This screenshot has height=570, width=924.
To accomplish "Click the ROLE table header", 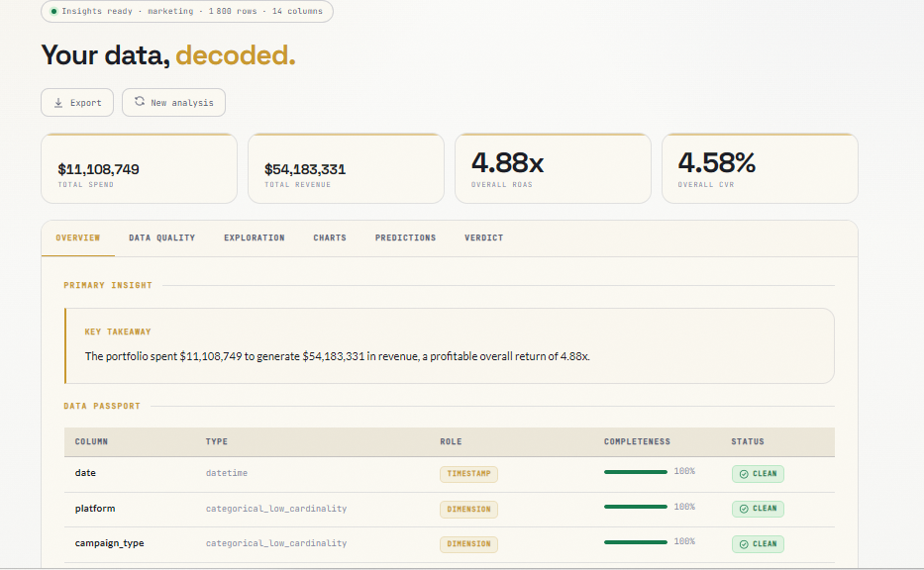I will point(451,441).
